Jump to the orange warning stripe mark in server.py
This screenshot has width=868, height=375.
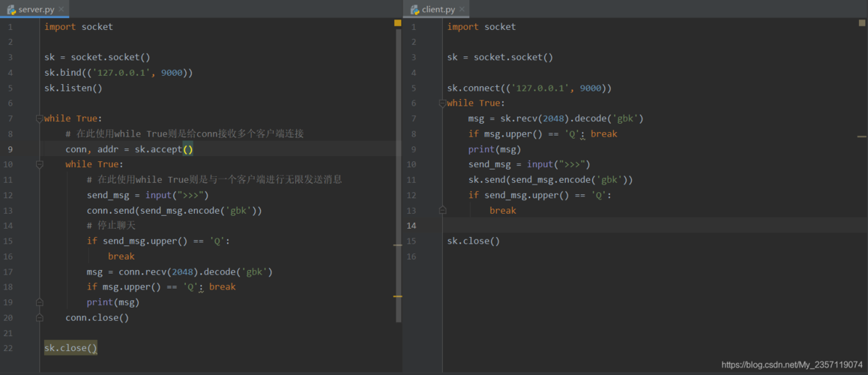coord(397,297)
